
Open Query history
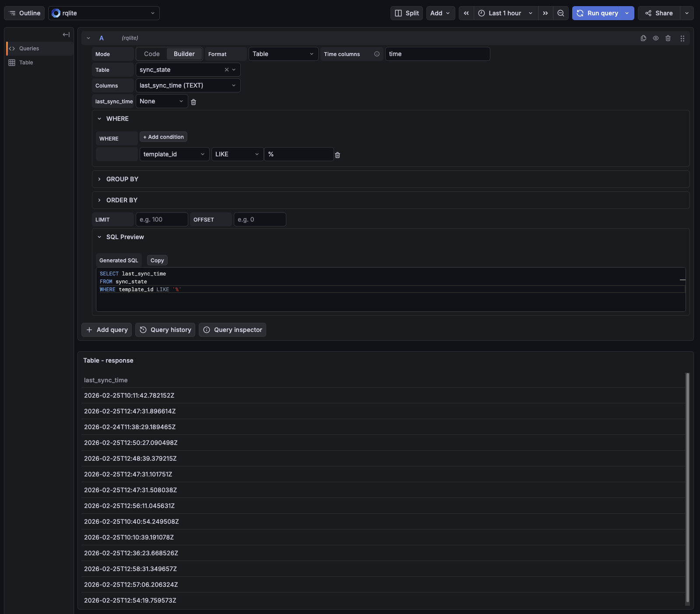165,330
